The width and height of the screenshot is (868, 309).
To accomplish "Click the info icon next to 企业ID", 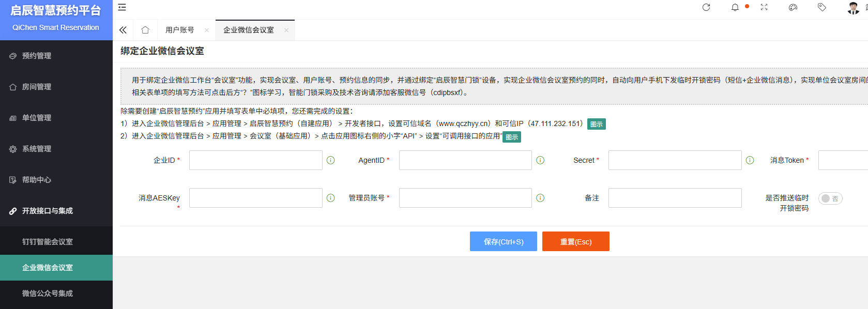I will (331, 160).
